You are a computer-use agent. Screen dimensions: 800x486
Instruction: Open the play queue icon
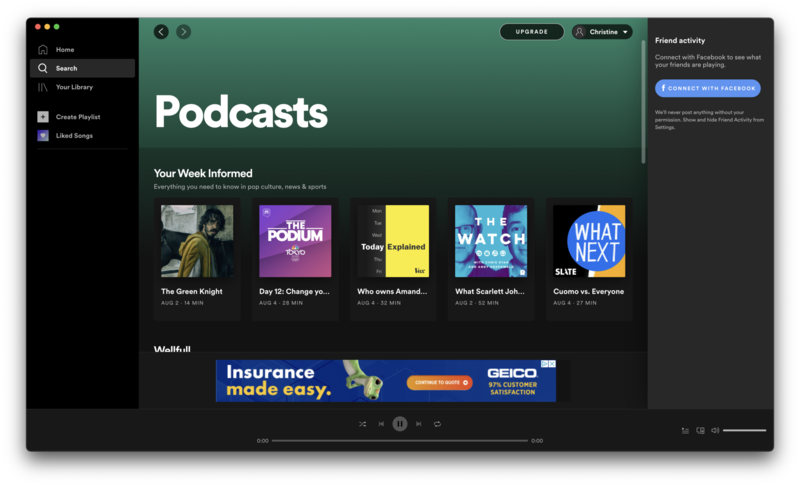coord(685,430)
